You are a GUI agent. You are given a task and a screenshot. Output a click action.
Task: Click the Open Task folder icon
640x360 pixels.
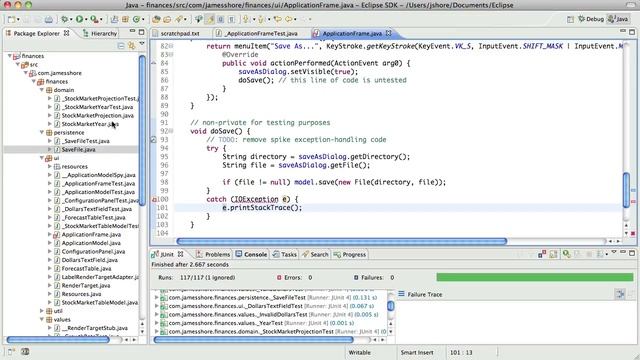167,19
